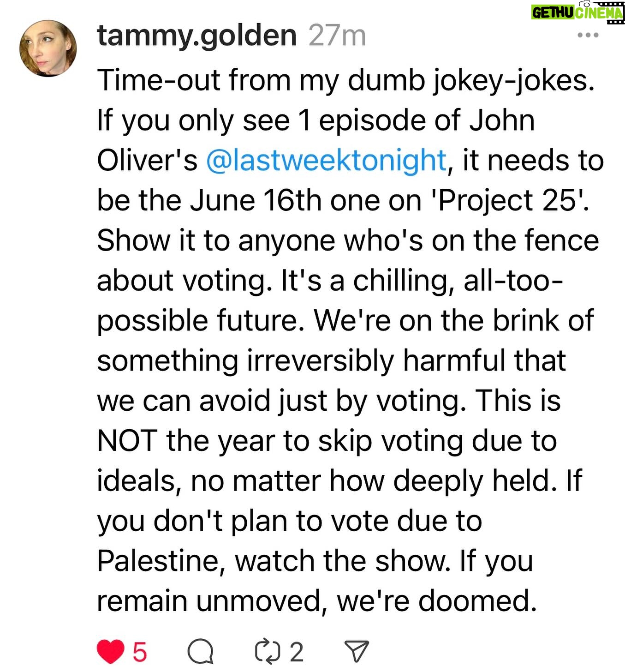Click the 27m post timestamp
The height and width of the screenshot is (672, 625).
point(337,36)
